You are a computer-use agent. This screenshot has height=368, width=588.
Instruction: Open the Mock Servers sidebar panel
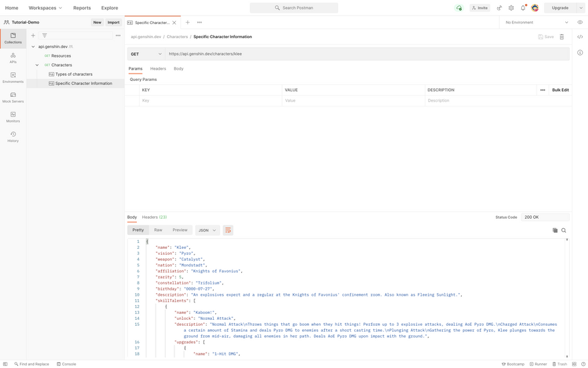(x=13, y=98)
